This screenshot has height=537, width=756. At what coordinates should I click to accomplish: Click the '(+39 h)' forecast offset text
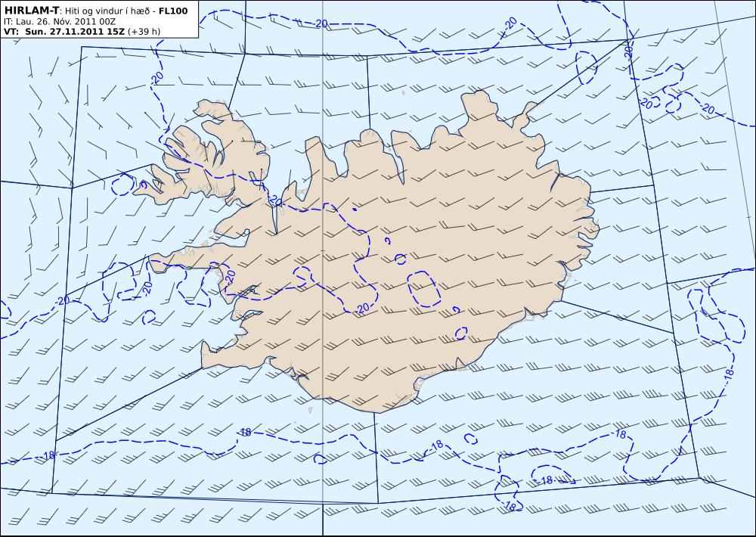(144, 32)
